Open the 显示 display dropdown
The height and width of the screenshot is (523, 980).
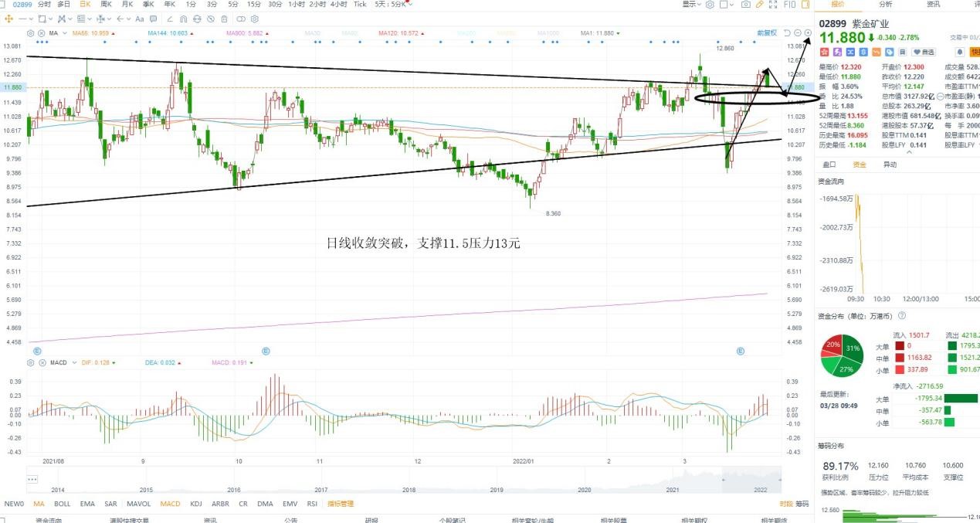coord(691,5)
